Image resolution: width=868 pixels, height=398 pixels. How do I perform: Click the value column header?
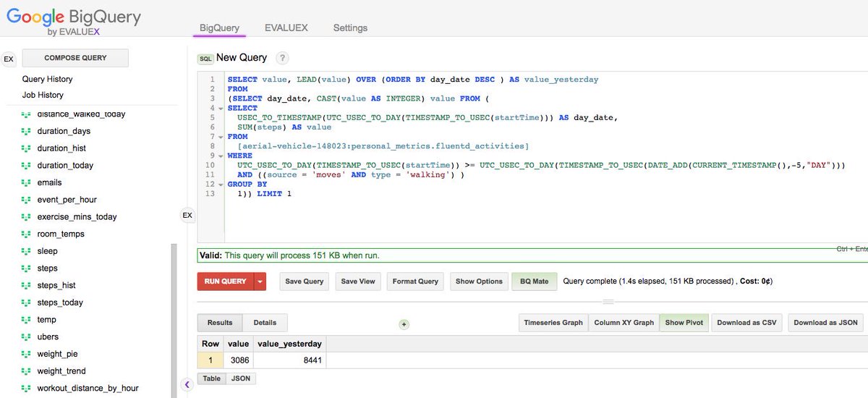237,344
